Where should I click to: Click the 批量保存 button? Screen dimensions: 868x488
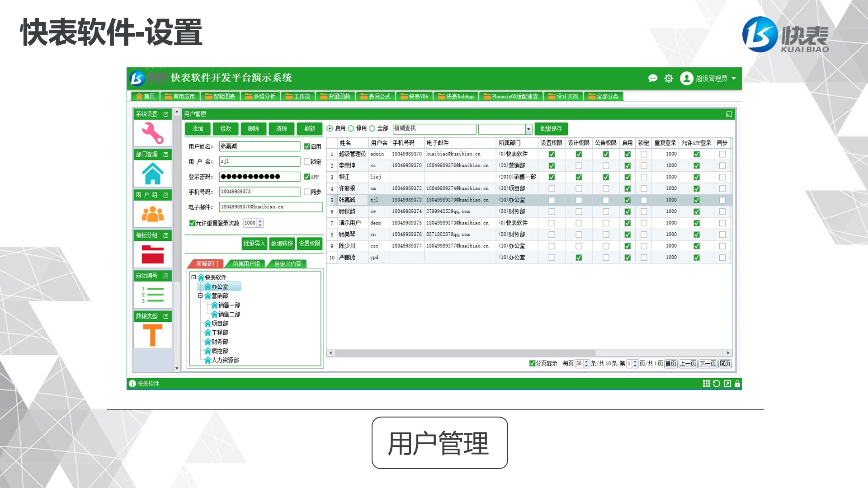[x=551, y=129]
